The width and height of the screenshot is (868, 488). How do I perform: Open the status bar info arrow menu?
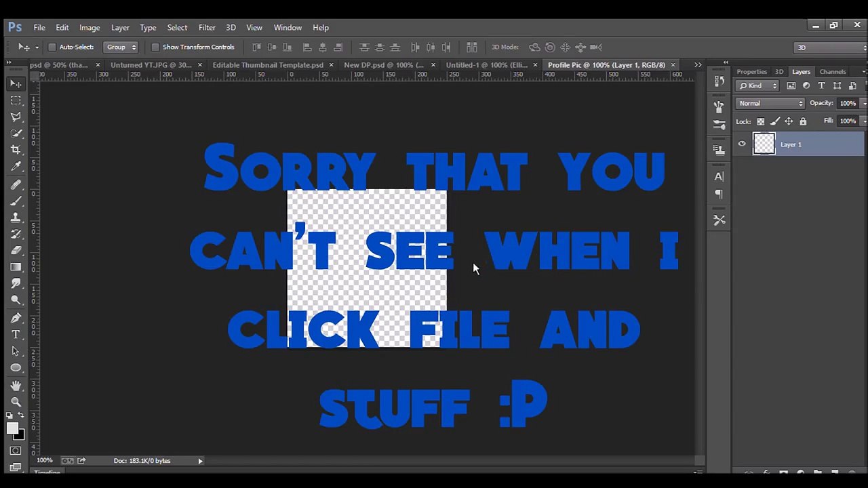coord(200,461)
